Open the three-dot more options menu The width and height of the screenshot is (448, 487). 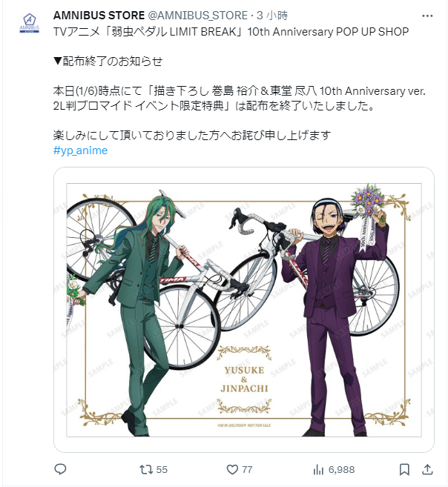[x=427, y=16]
